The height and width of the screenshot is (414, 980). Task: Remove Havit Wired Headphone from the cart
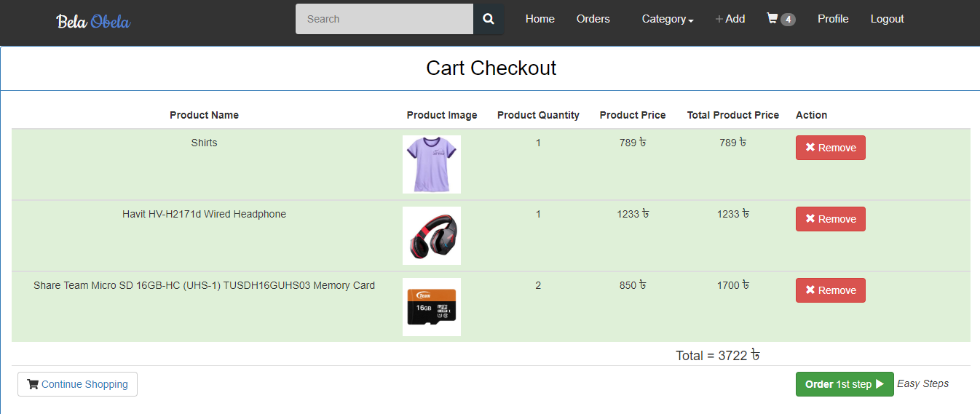point(831,219)
